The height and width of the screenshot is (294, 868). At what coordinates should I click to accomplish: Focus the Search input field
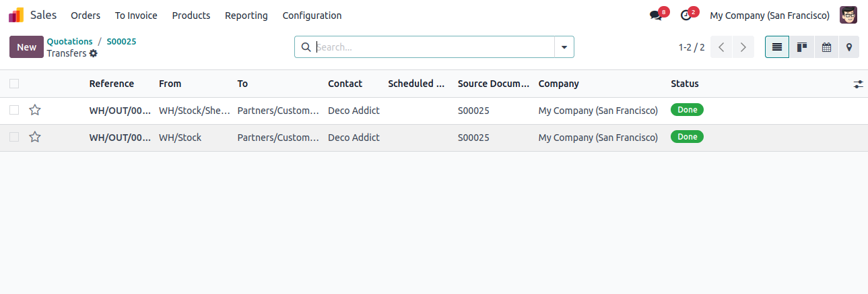click(x=434, y=47)
